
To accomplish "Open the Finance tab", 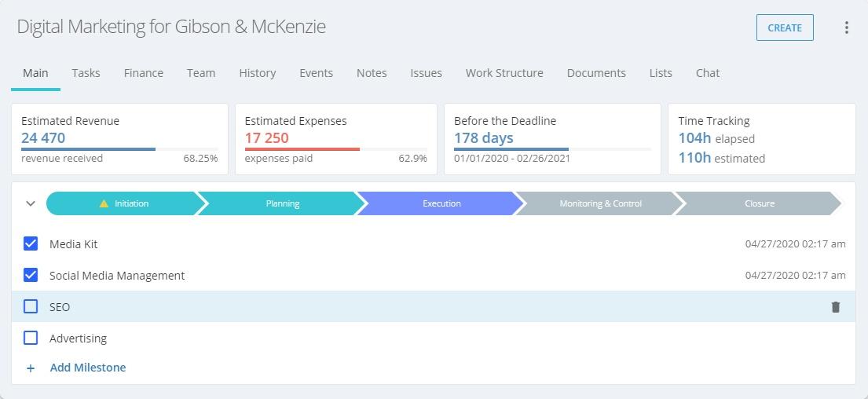I will click(x=144, y=73).
